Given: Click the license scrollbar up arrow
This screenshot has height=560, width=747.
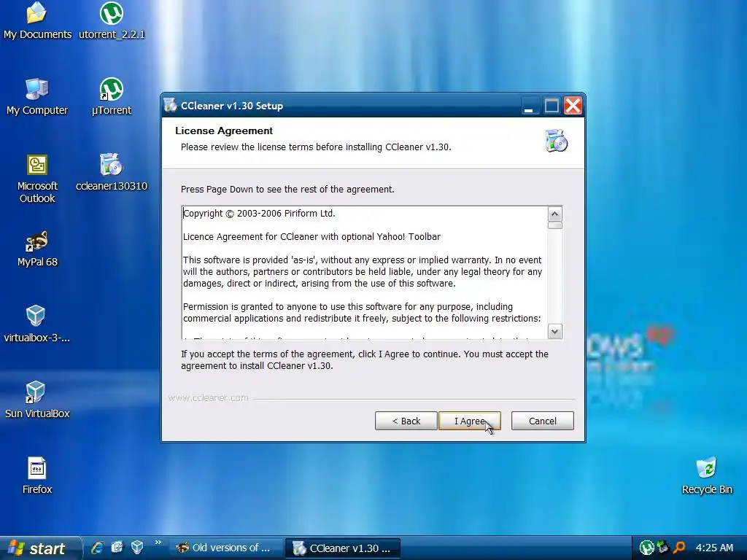Looking at the screenshot, I should point(554,214).
